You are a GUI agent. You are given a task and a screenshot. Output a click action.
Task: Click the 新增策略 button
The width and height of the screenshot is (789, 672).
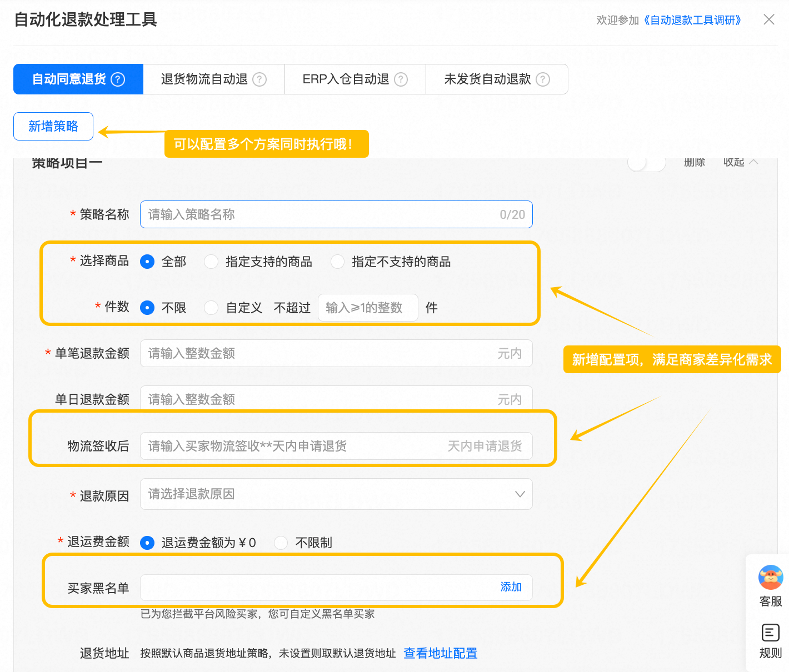[53, 126]
